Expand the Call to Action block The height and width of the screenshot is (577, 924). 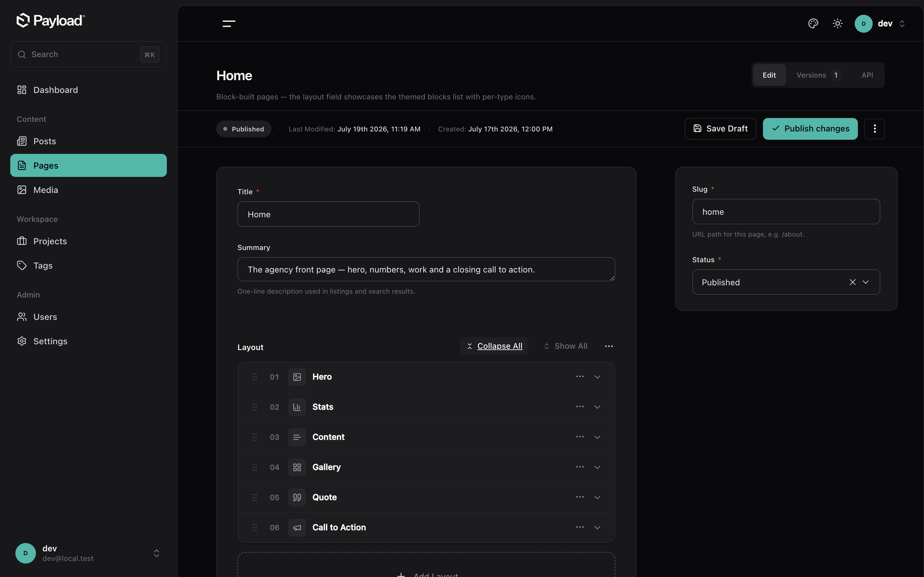597,528
